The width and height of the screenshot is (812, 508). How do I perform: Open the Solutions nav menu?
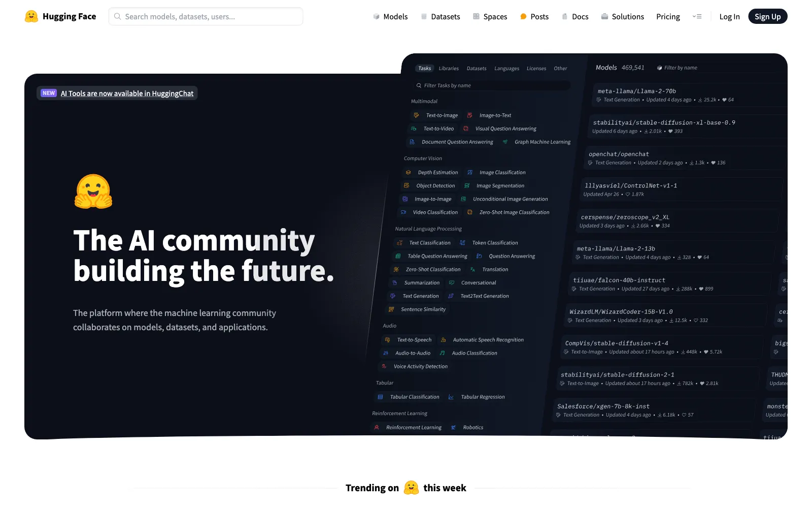[x=622, y=16]
